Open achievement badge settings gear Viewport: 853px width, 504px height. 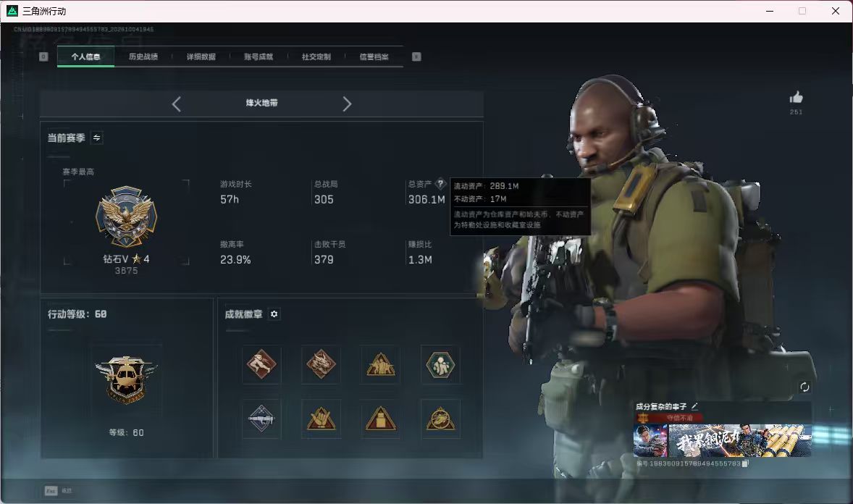pos(274,314)
